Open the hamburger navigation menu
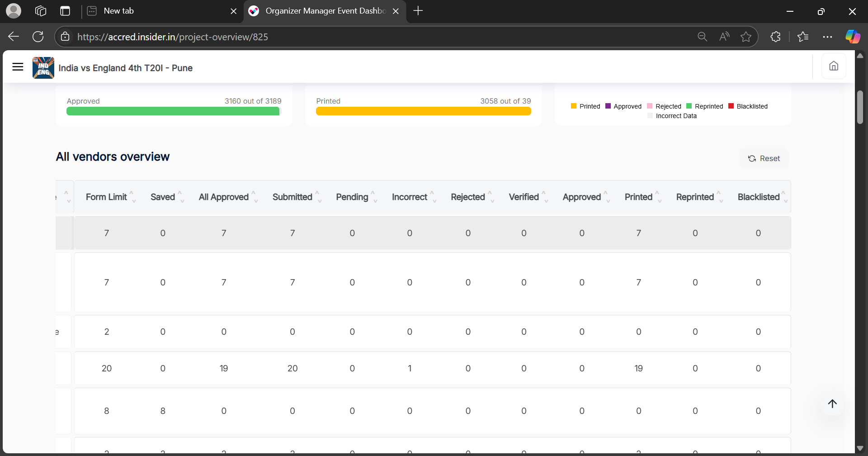Image resolution: width=868 pixels, height=456 pixels. coord(18,67)
